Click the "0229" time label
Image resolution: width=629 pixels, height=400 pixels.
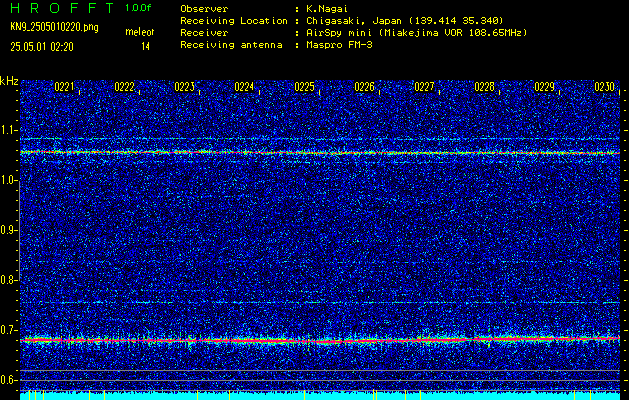click(544, 87)
